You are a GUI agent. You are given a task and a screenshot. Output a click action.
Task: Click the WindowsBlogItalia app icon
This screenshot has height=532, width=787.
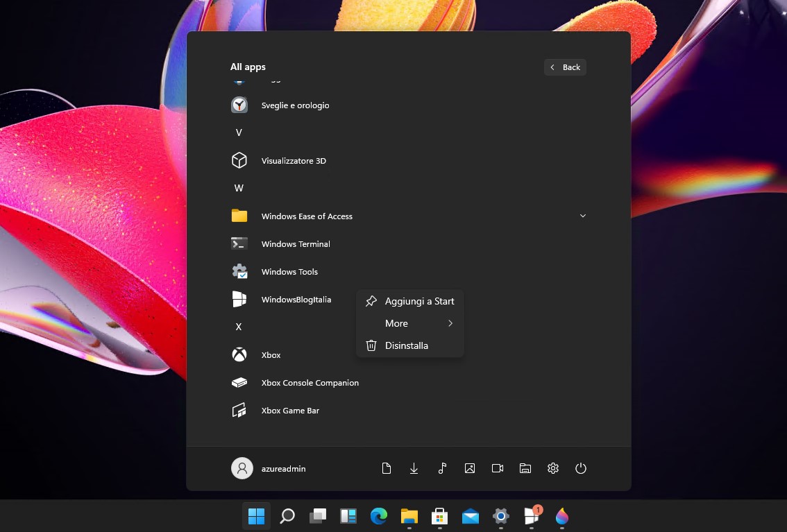(x=239, y=300)
